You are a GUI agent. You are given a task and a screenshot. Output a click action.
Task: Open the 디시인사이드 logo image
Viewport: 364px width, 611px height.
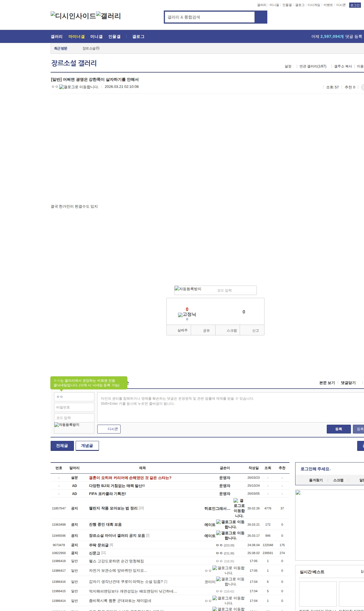tap(73, 16)
